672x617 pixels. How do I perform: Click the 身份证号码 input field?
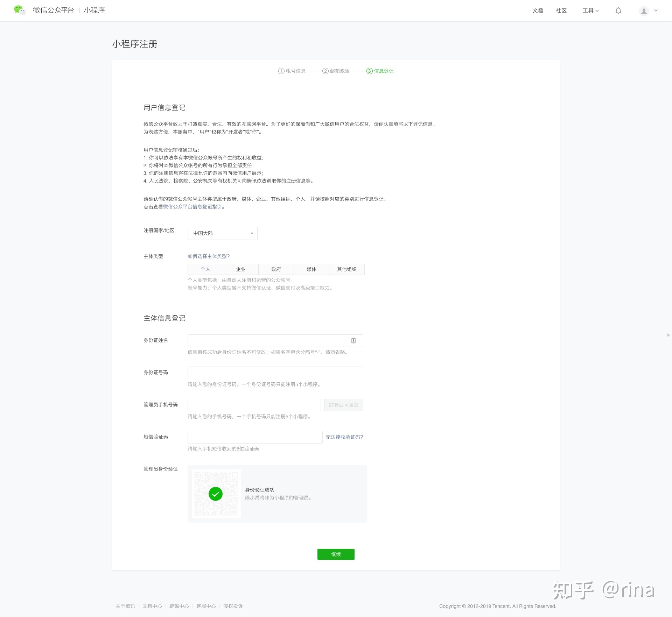275,373
